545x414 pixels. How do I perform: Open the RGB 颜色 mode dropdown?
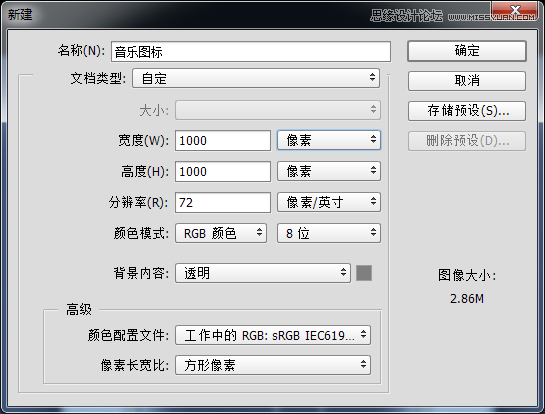pyautogui.click(x=221, y=233)
